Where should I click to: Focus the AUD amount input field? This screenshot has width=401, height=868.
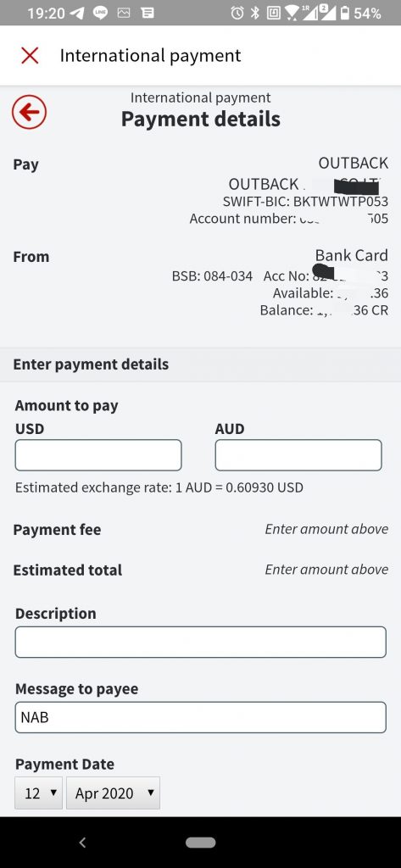click(298, 455)
